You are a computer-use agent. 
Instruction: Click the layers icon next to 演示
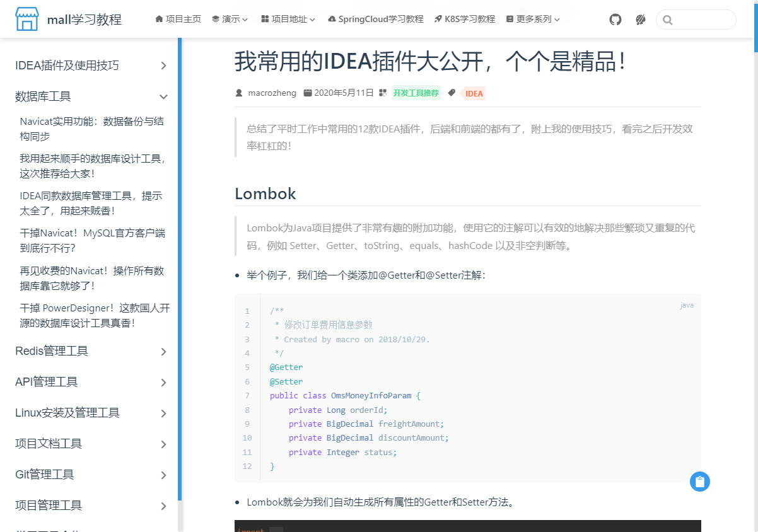[216, 20]
